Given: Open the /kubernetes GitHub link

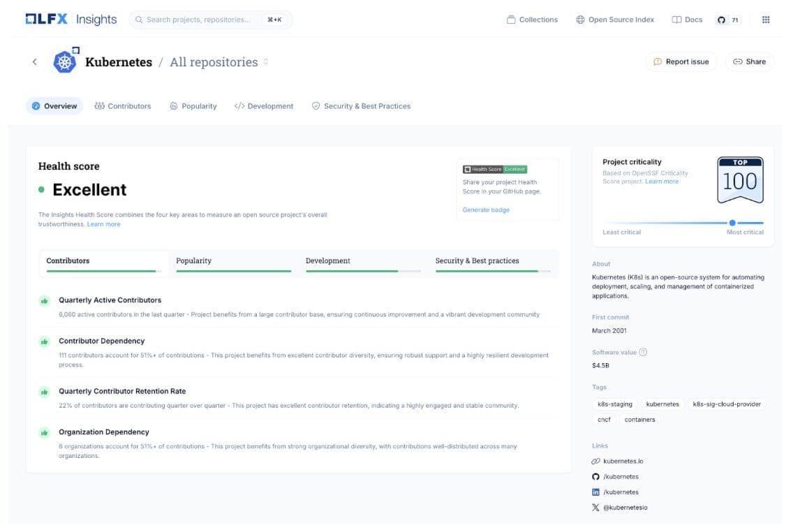Looking at the screenshot, I should click(620, 477).
